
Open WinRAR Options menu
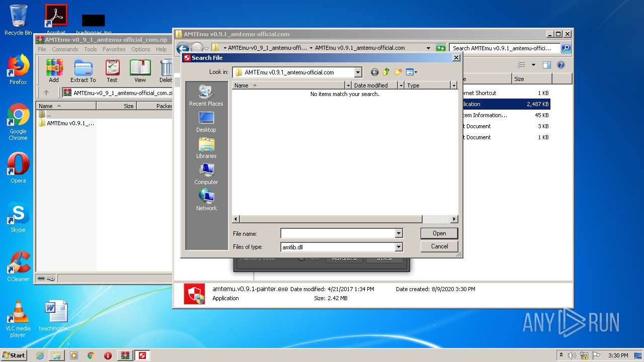(141, 49)
